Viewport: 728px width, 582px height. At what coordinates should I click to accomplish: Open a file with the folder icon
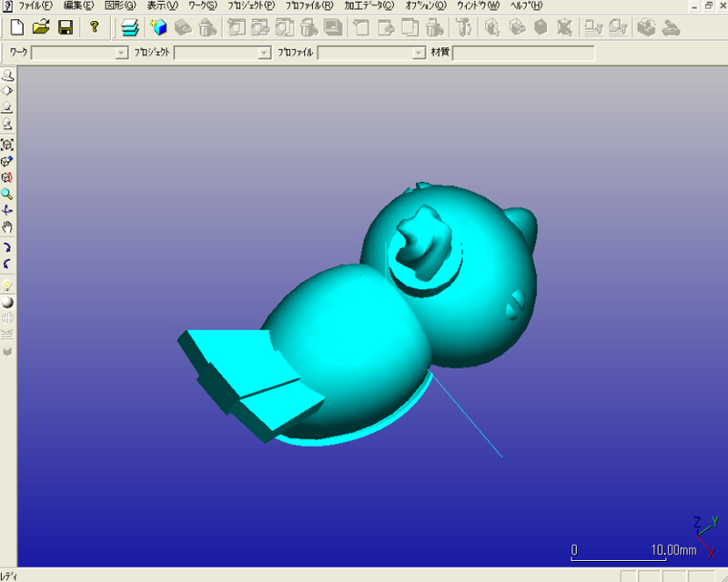coord(41,27)
